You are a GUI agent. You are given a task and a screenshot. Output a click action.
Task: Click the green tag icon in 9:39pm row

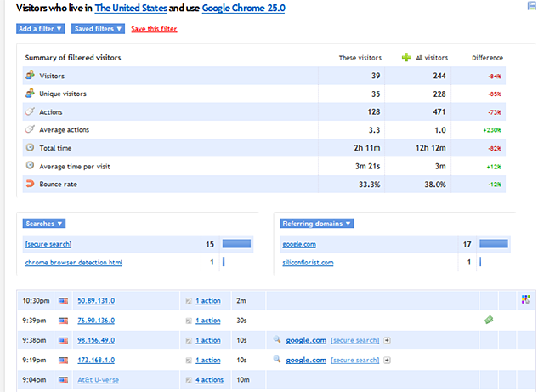(x=489, y=319)
